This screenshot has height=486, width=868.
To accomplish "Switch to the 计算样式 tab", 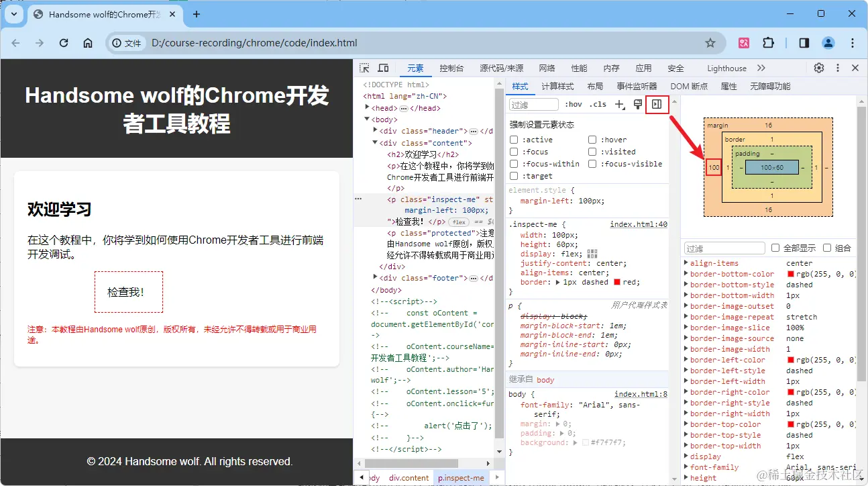I will 557,87.
